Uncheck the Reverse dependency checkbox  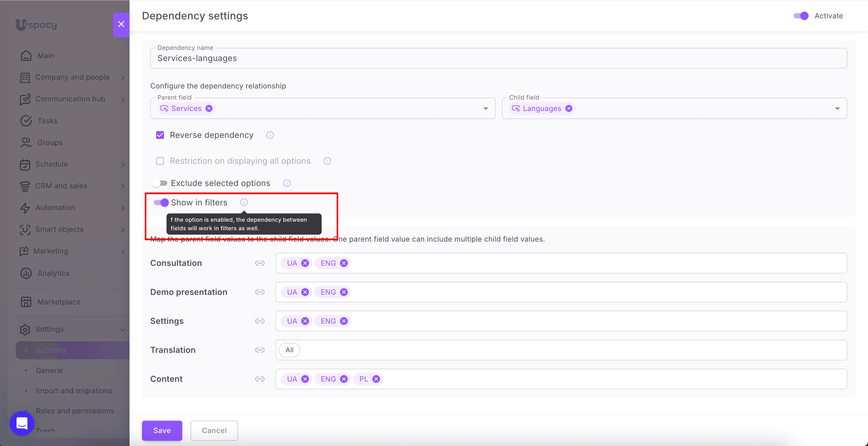pos(160,135)
